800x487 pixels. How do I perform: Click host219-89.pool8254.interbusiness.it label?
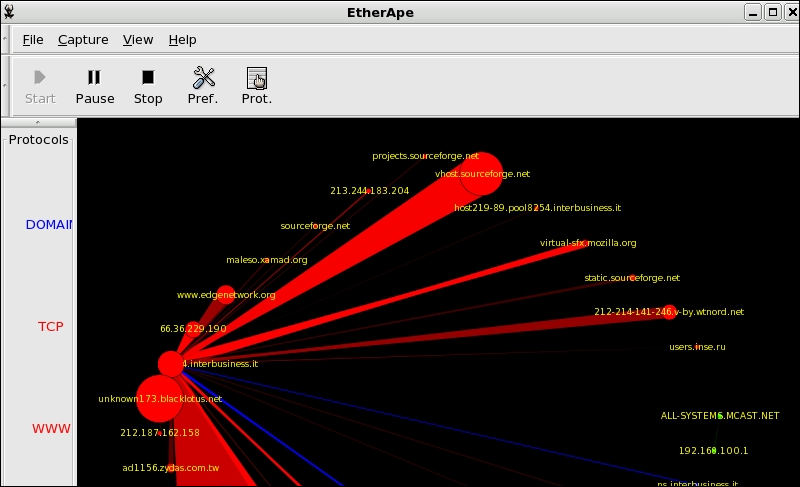537,208
